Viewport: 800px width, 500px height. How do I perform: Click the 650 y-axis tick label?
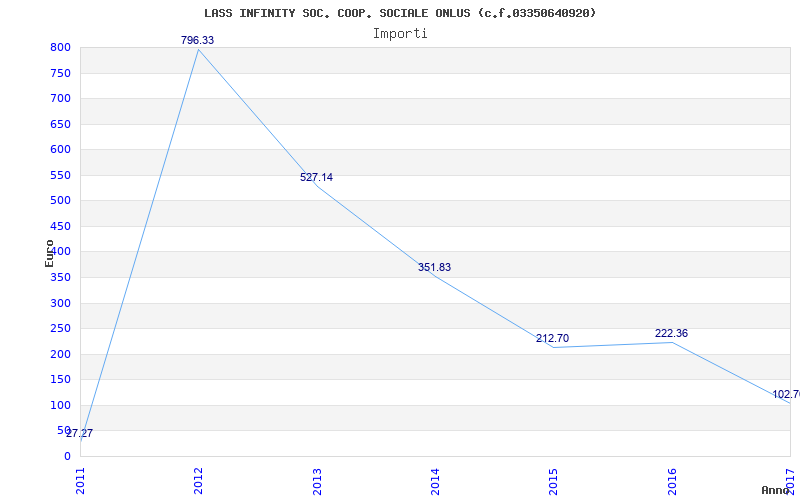pos(60,124)
